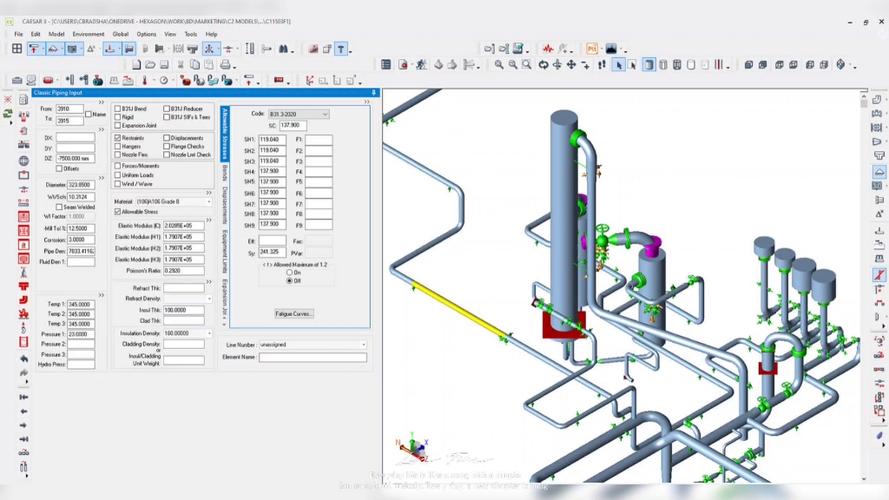889x500 pixels.
Task: Open the Code B31.3-2020 dropdown
Action: click(x=298, y=115)
